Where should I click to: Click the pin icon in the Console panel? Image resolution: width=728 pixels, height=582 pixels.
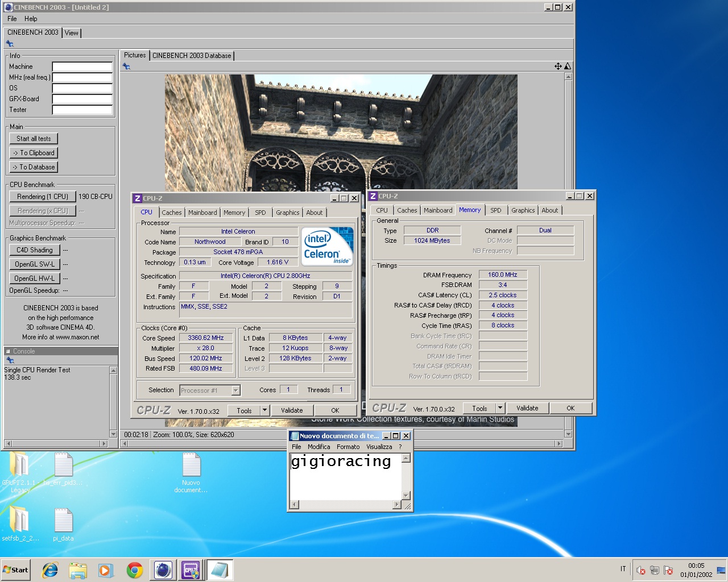point(10,360)
